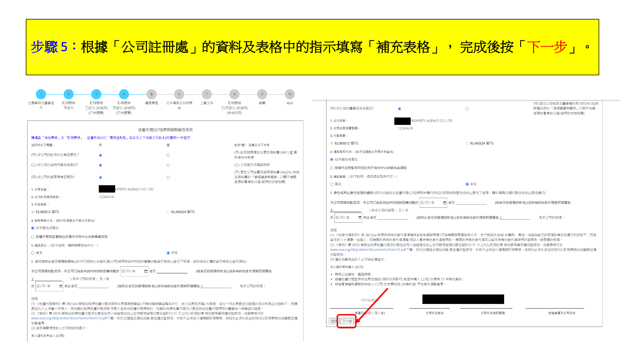Click step 2 circle for 甲部分
The width and height of the screenshot is (644, 362).
pyautogui.click(x=68, y=94)
